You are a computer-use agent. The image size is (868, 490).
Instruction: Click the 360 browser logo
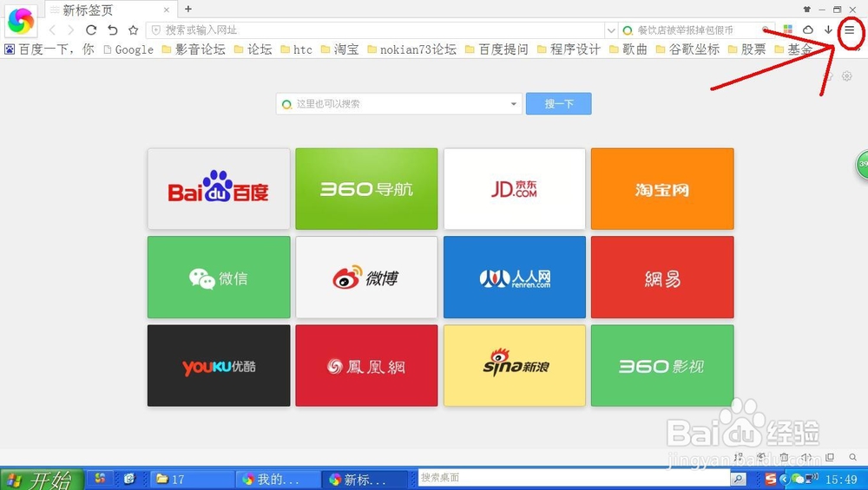pos(21,21)
